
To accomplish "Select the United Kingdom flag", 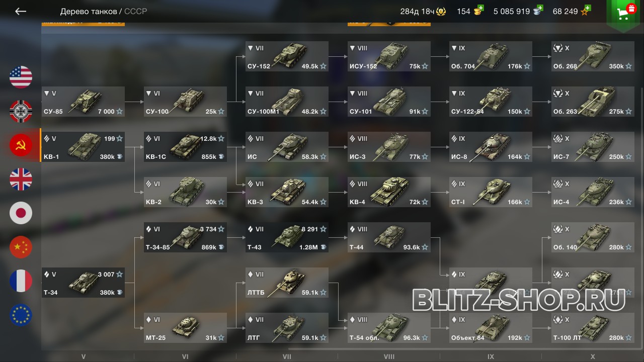I will click(21, 179).
